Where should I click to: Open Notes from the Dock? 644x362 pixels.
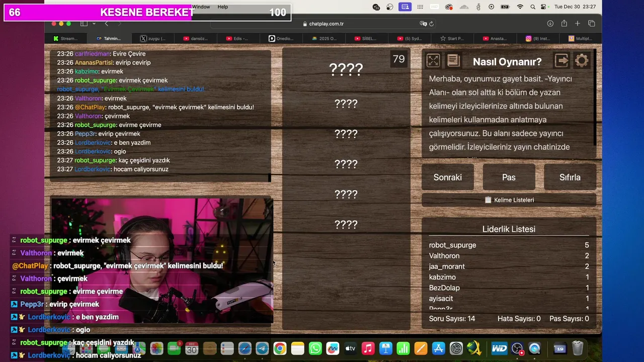tap(298, 348)
